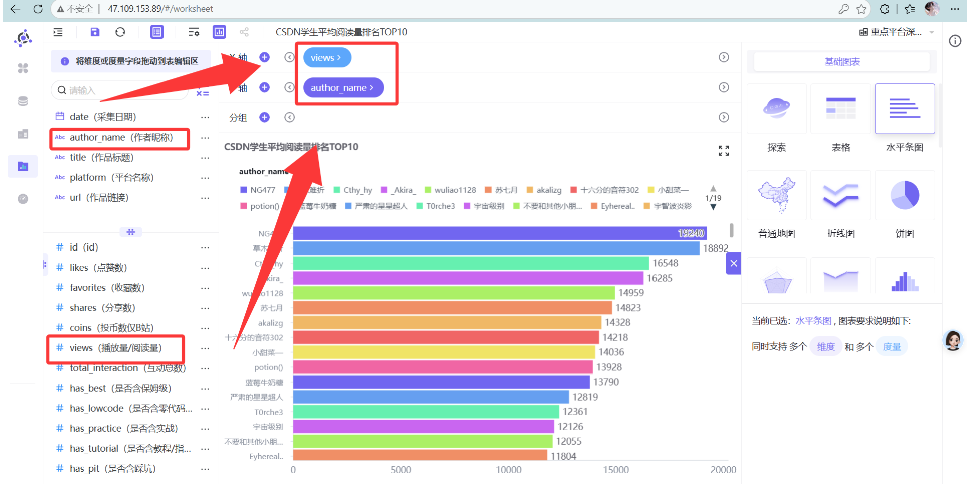The image size is (980, 499).
Task: Toggle the akalizg legend item
Action: pyautogui.click(x=544, y=190)
